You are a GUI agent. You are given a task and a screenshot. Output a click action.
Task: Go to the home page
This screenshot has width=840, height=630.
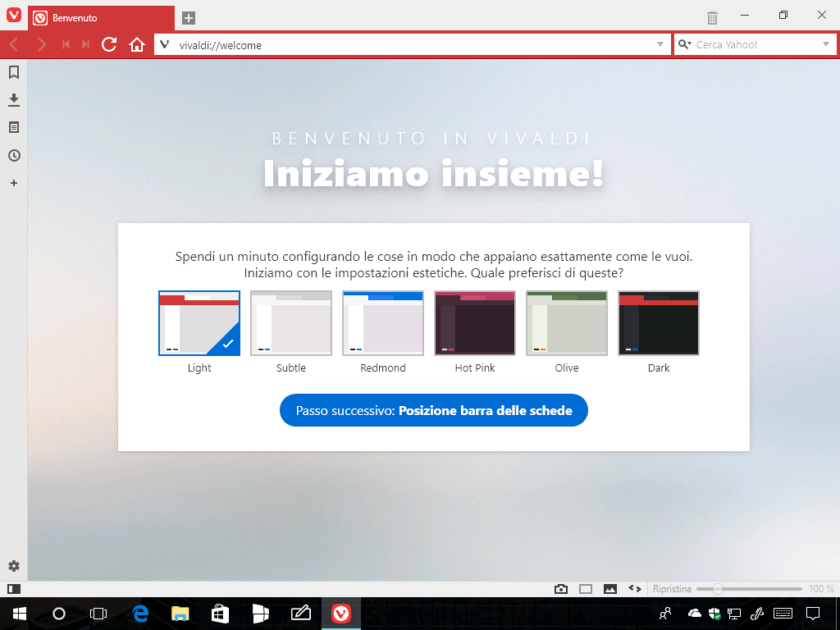pyautogui.click(x=137, y=44)
